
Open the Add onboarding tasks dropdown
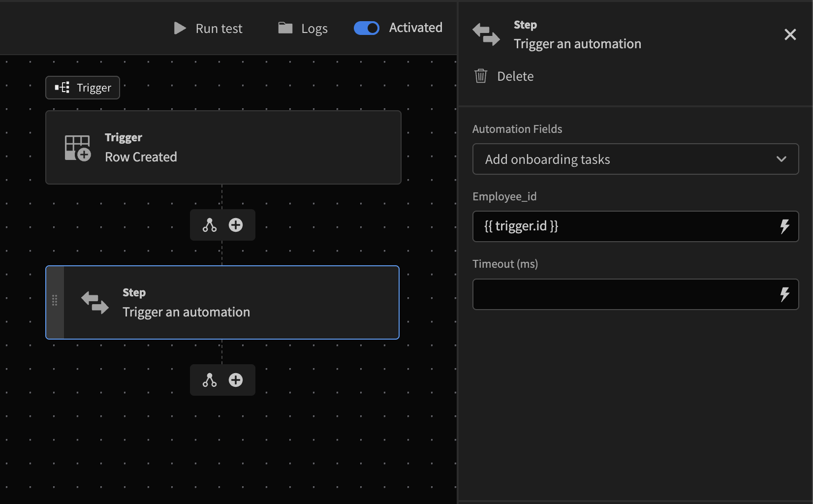pyautogui.click(x=635, y=159)
